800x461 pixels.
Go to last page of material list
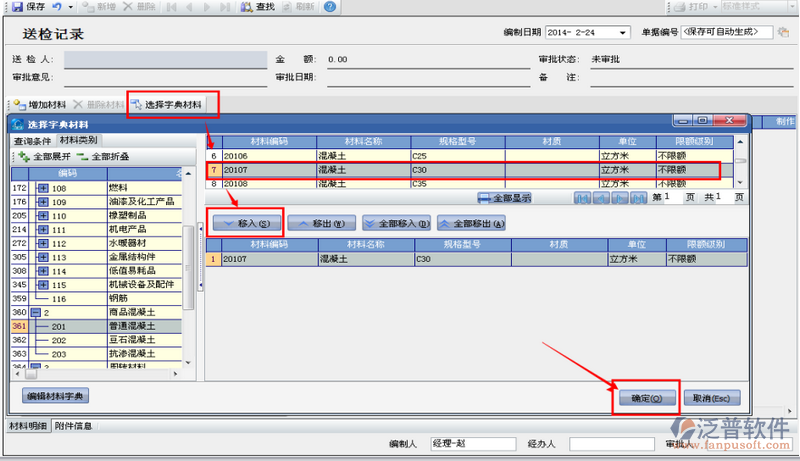(638, 198)
